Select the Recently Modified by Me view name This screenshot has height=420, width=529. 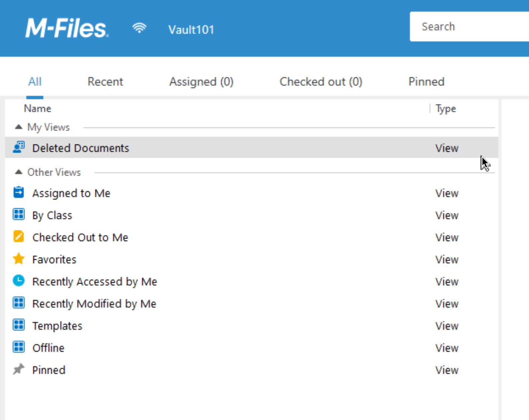tap(94, 304)
